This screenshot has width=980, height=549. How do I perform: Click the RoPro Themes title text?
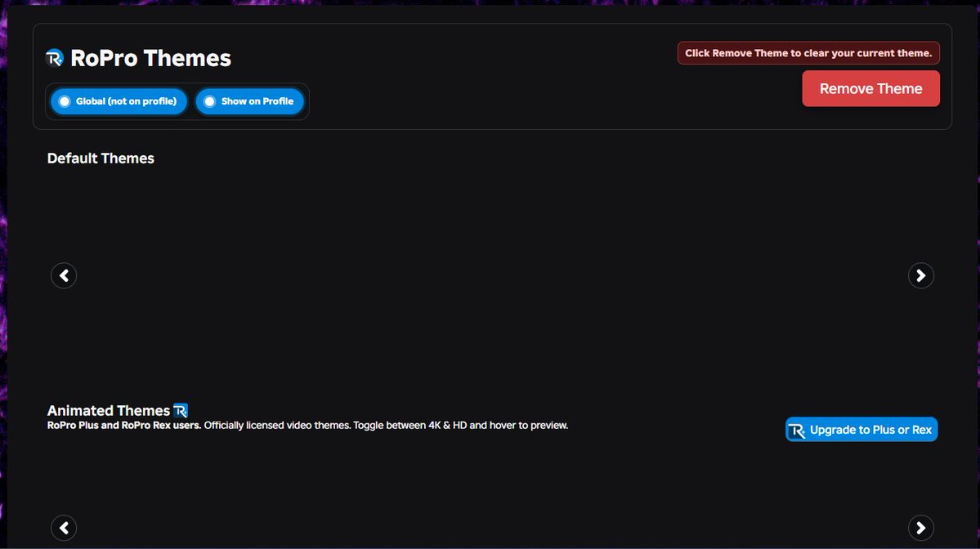[150, 58]
